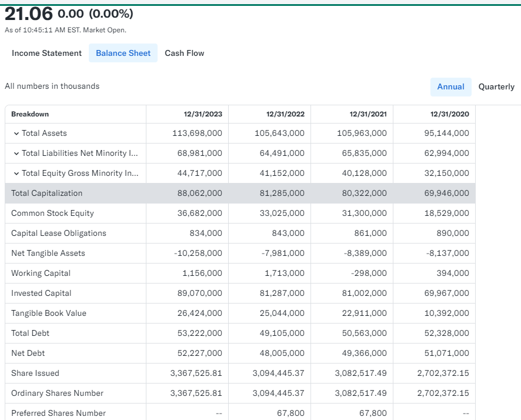Image resolution: width=521 pixels, height=420 pixels.
Task: Click Total Liabilities value 68,981,000
Action: pos(200,153)
